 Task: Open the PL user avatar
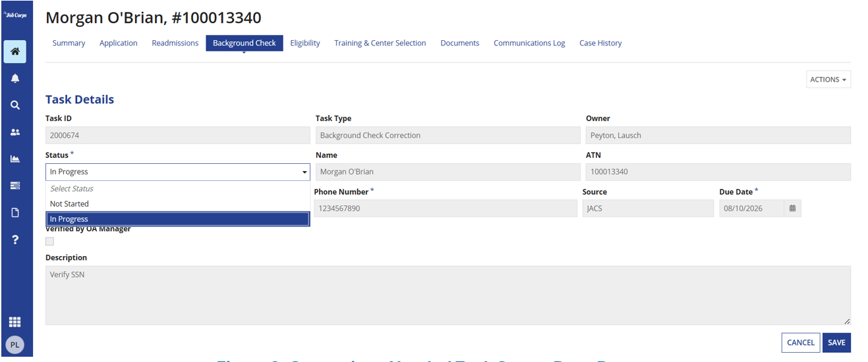(14, 345)
